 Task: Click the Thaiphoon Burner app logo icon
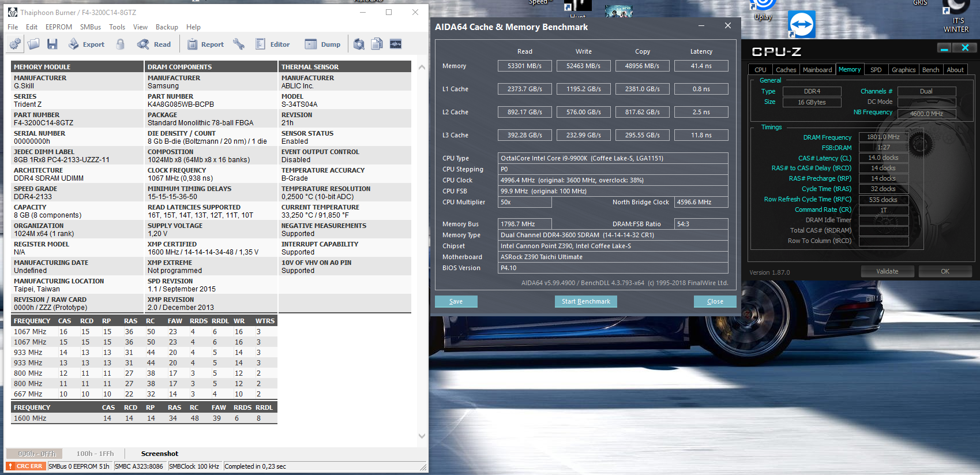[x=13, y=12]
